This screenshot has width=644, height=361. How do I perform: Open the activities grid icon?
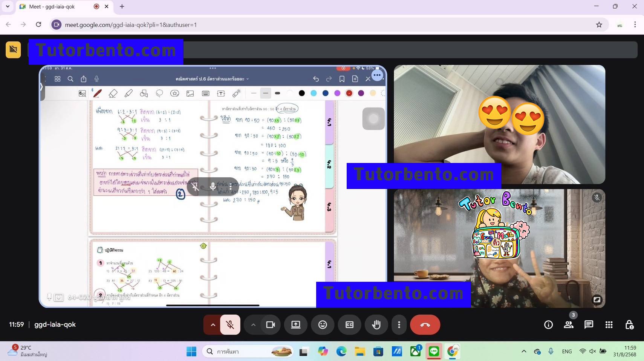click(x=609, y=324)
